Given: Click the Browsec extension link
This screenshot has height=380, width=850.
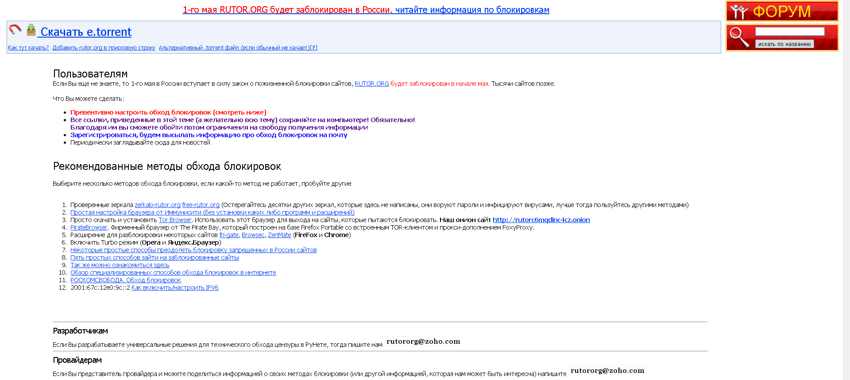Looking at the screenshot, I should click(253, 235).
